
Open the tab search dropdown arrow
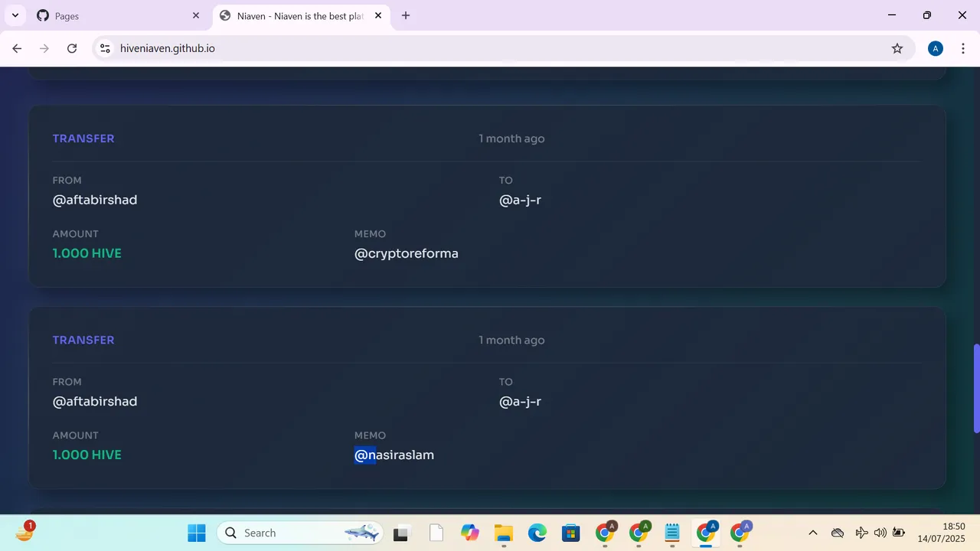(x=15, y=15)
